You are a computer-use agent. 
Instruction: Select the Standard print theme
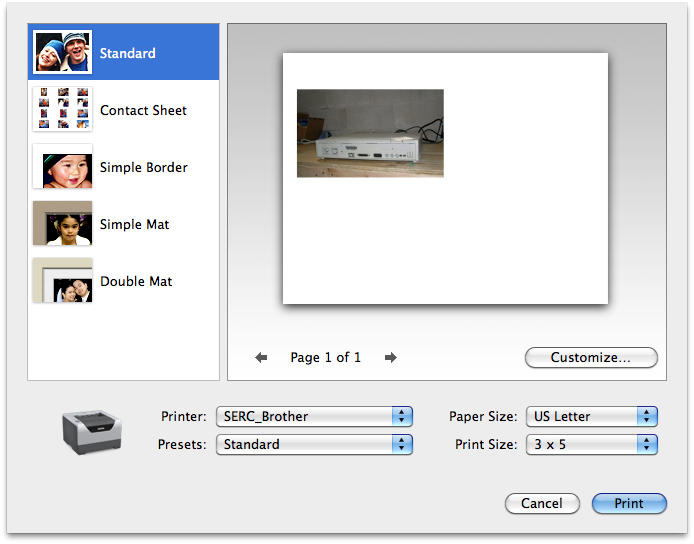click(x=123, y=52)
